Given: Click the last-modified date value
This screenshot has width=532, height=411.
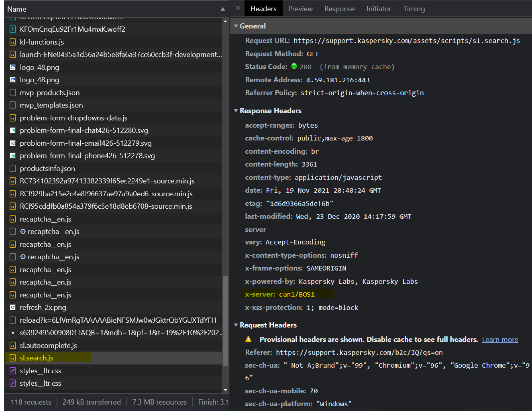Looking at the screenshot, I should click(x=354, y=217).
